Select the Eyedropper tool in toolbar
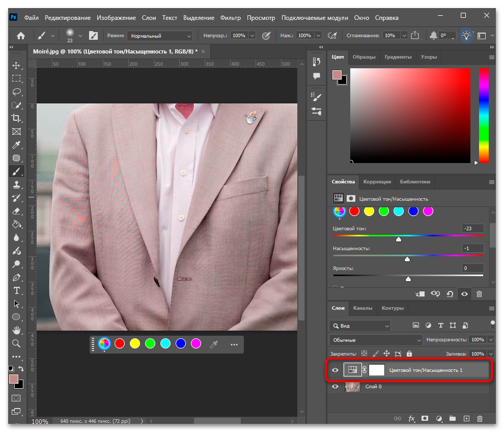 tap(16, 145)
